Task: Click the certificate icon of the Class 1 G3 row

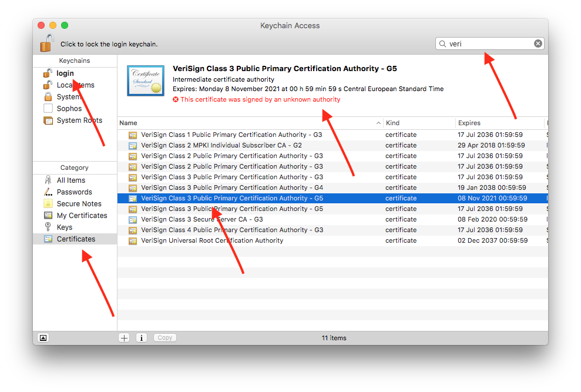Action: tap(133, 135)
